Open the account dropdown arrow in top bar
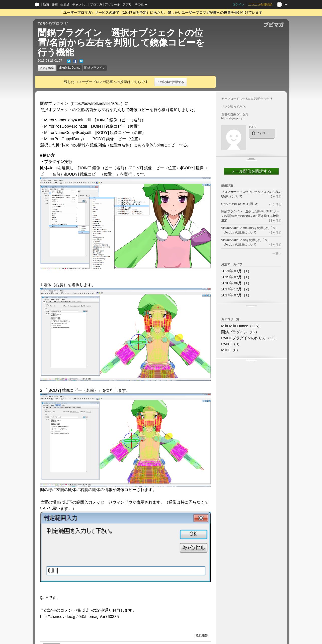 (x=286, y=5)
